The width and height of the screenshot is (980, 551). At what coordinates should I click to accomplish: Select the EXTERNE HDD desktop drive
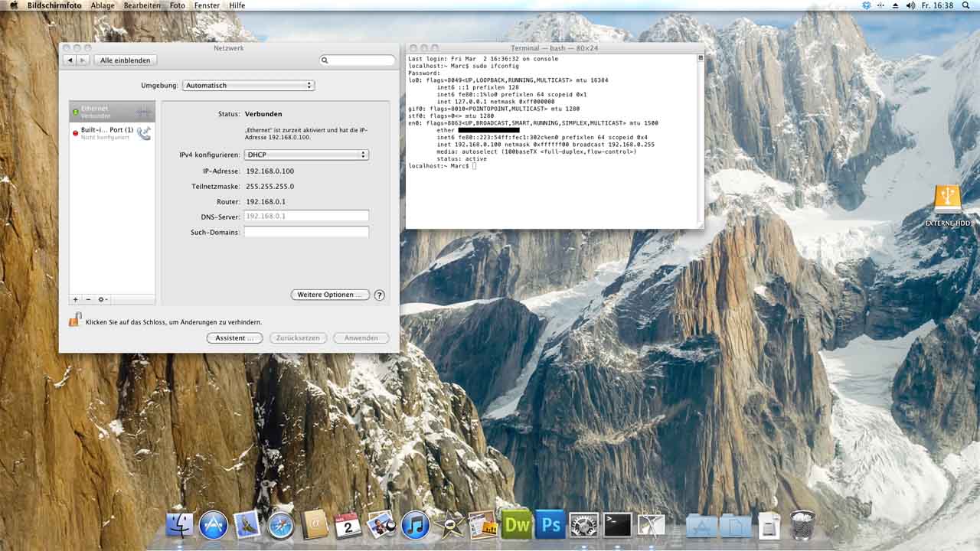click(x=948, y=205)
